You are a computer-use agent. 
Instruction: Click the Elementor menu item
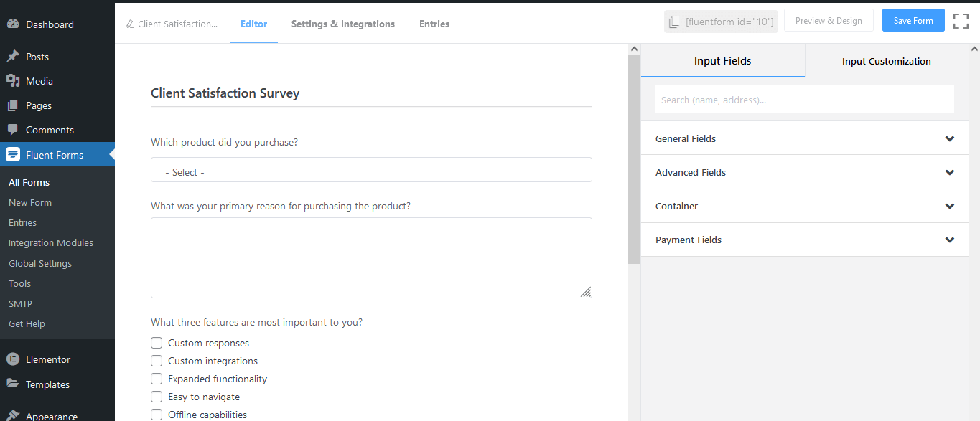pyautogui.click(x=57, y=359)
